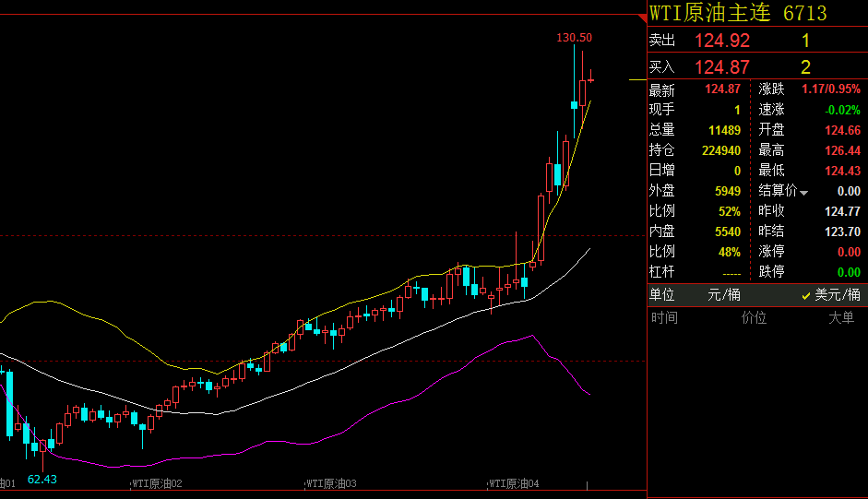
Task: Click the 130.50 high price label
Action: tap(574, 38)
